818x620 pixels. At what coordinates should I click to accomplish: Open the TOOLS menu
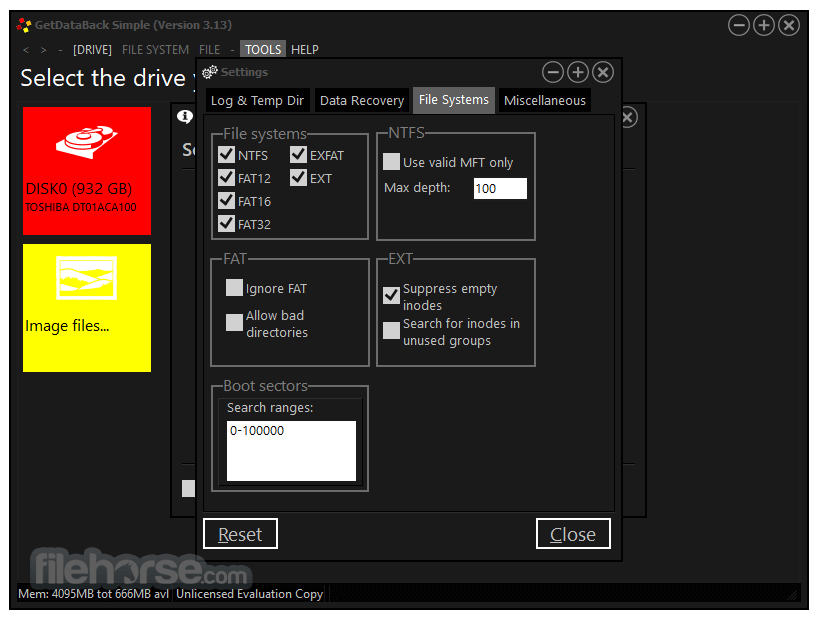[x=263, y=50]
